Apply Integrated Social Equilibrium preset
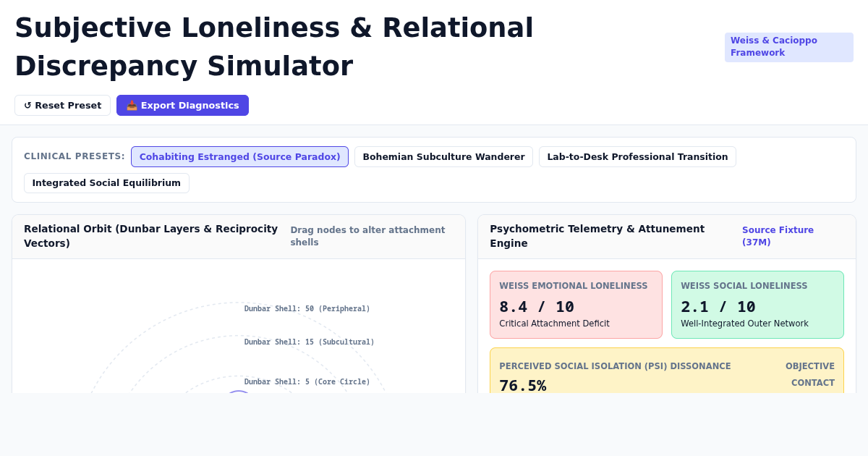Image resolution: width=868 pixels, height=456 pixels. pos(106,183)
